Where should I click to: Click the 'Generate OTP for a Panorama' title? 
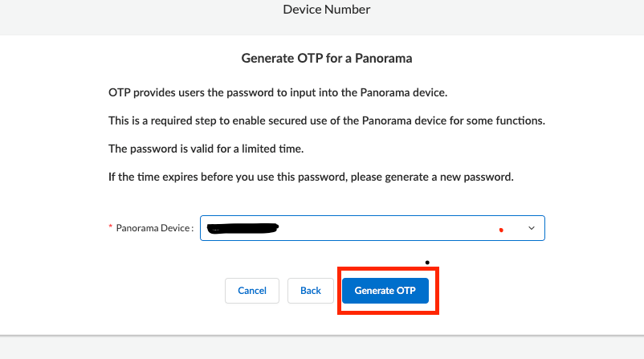[327, 59]
